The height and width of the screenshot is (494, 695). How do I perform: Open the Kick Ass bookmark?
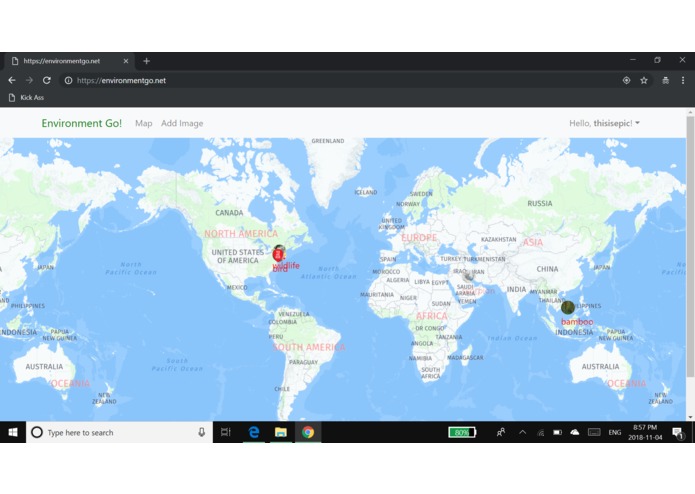[27, 97]
